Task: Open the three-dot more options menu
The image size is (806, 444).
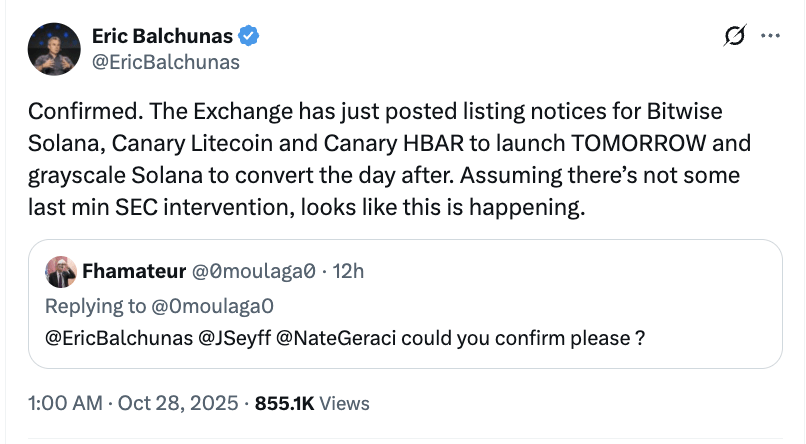Action: point(771,36)
